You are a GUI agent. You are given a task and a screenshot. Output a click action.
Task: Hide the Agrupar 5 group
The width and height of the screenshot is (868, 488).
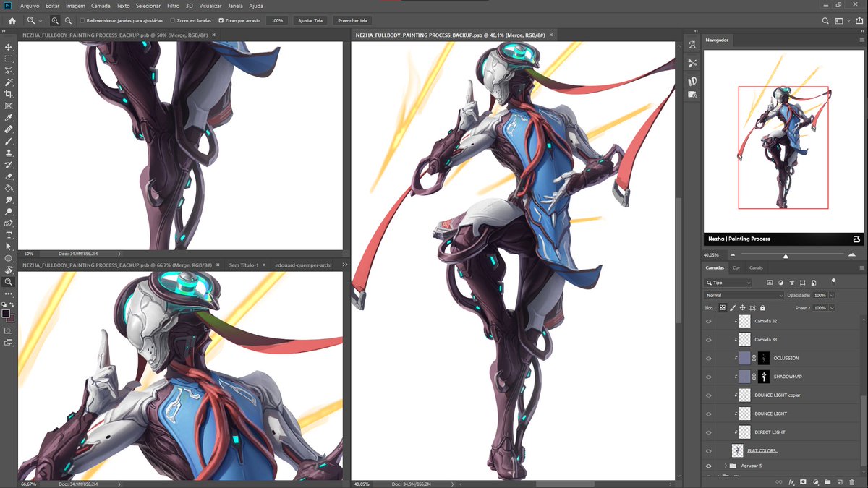709,466
